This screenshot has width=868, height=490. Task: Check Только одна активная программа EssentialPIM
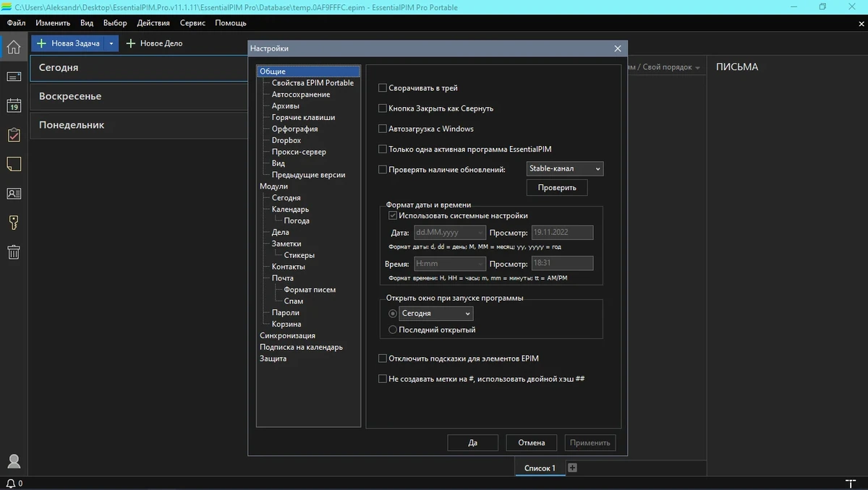point(383,149)
